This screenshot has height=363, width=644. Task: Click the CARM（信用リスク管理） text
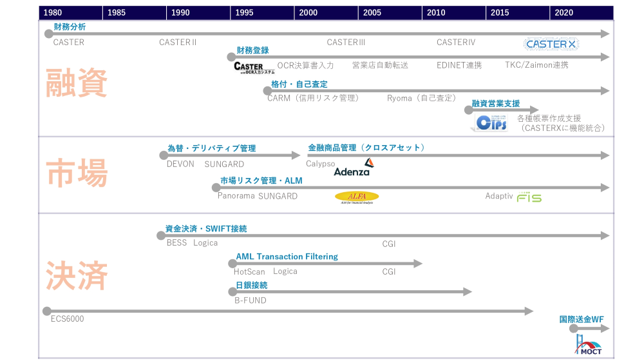coord(315,98)
